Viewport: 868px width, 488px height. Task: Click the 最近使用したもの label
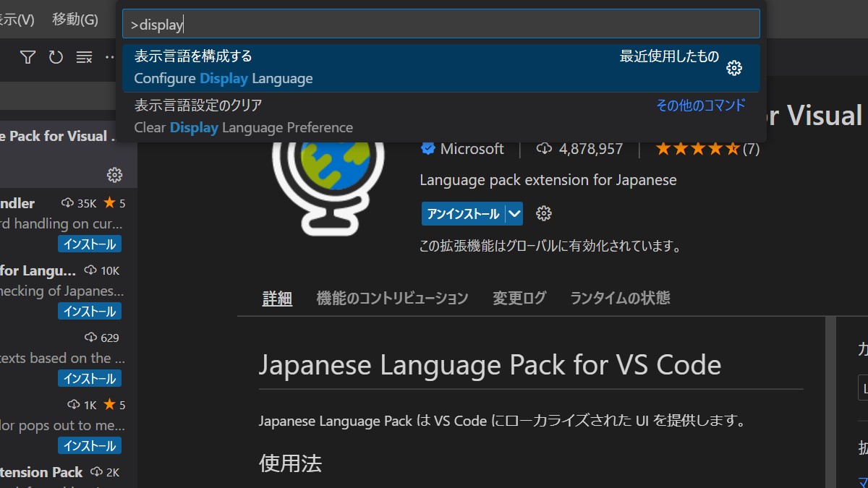coord(669,56)
